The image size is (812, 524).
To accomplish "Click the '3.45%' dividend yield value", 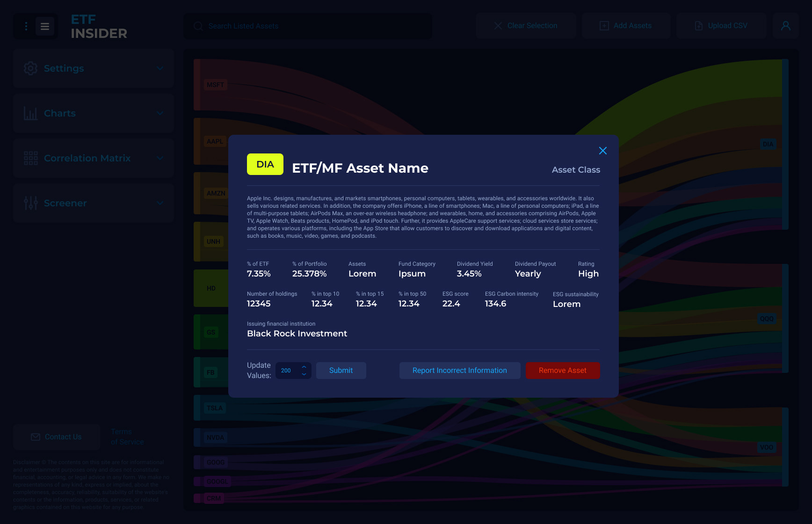I will (469, 274).
